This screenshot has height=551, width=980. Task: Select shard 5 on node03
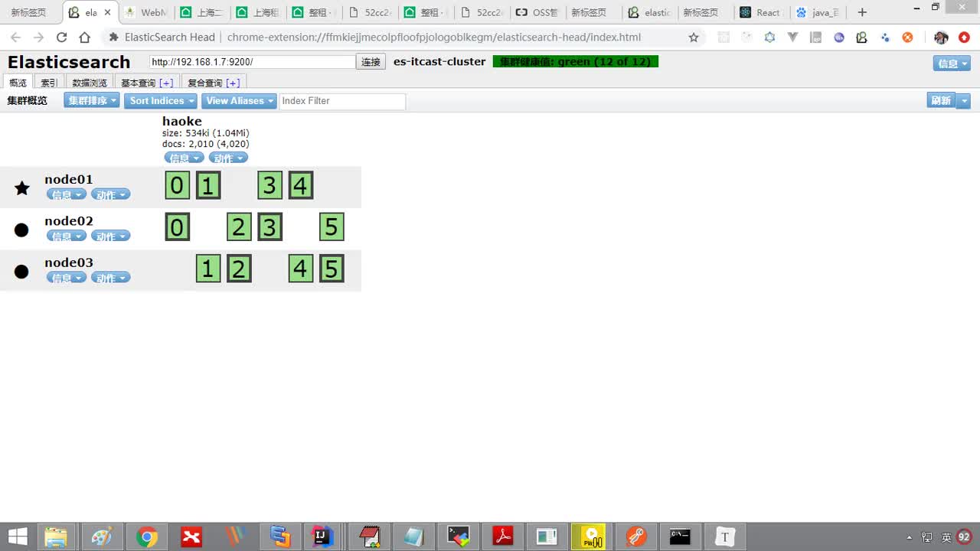click(x=332, y=269)
